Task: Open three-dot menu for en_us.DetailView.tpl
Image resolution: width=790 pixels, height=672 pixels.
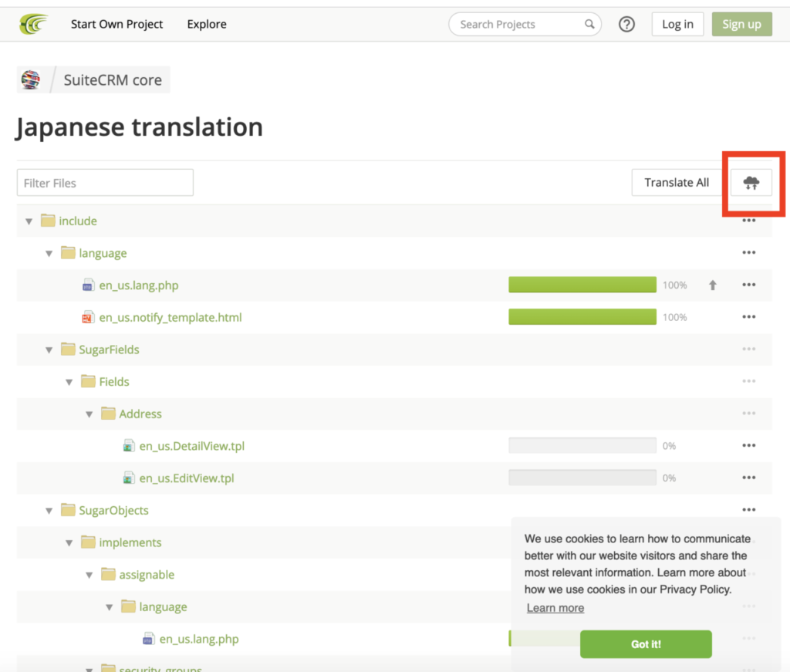Action: pos(748,445)
